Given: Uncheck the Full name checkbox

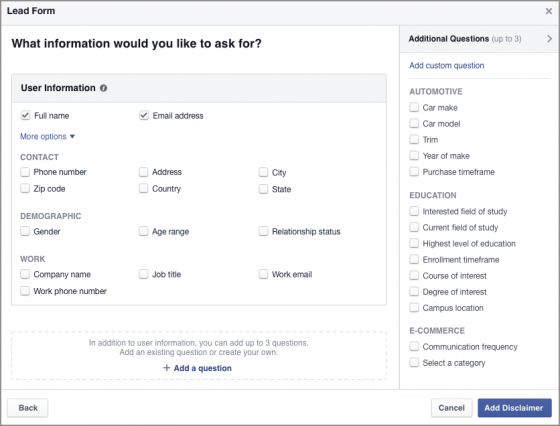Looking at the screenshot, I should 25,115.
